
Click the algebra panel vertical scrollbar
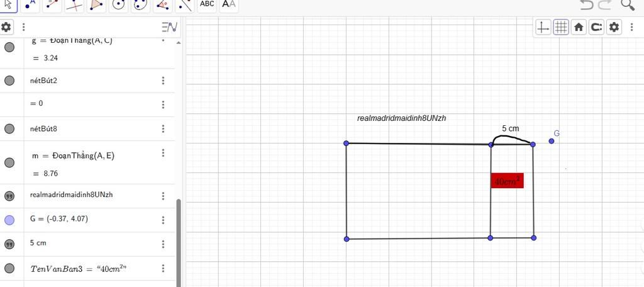(x=178, y=242)
